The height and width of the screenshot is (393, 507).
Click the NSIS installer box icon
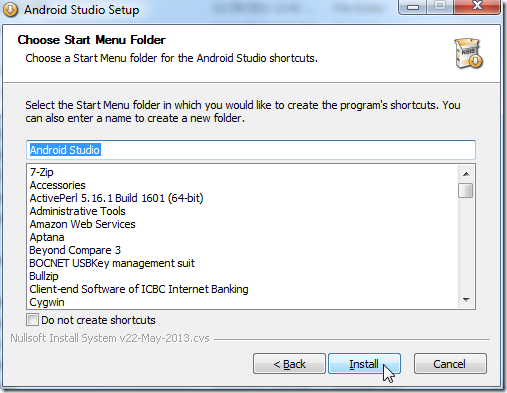click(x=469, y=54)
